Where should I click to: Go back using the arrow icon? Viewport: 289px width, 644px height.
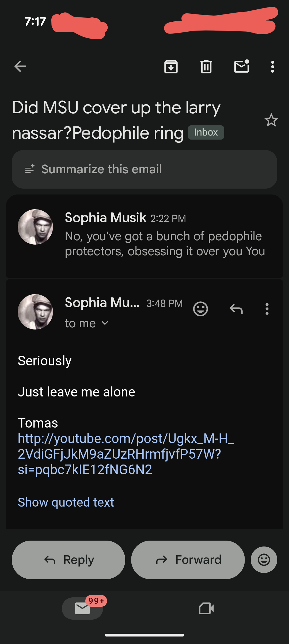[20, 66]
